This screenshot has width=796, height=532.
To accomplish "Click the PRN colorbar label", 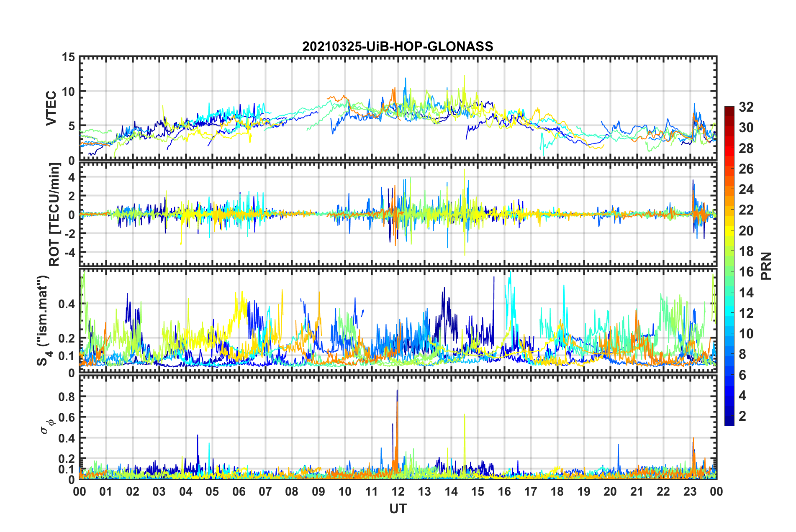I will [766, 266].
